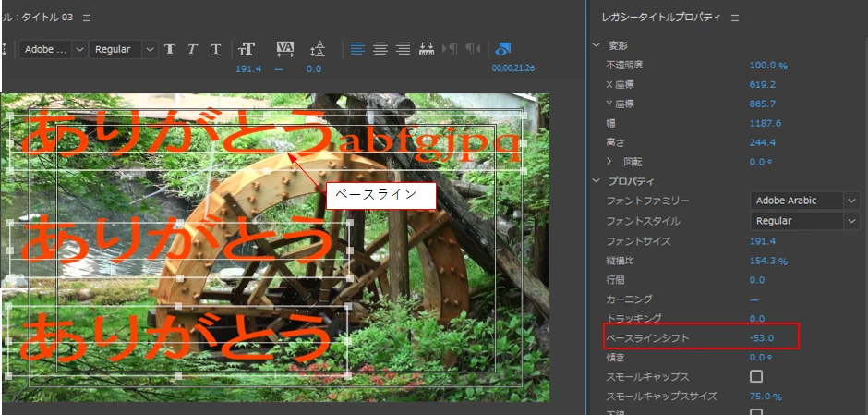Click X 座標 value 619.2
Viewport: 868px width, 415px height.
click(x=762, y=84)
